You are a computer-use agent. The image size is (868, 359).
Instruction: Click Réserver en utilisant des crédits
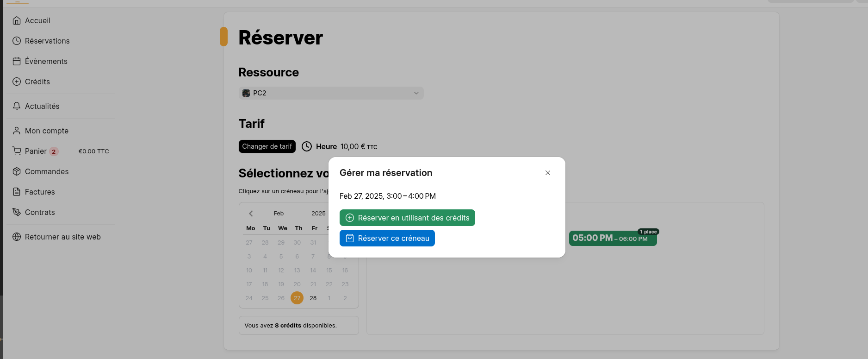pyautogui.click(x=407, y=218)
